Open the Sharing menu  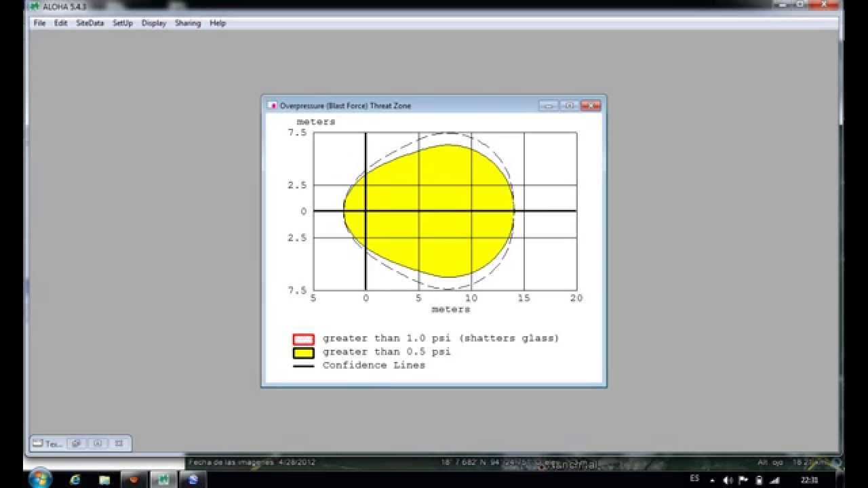[x=188, y=23]
